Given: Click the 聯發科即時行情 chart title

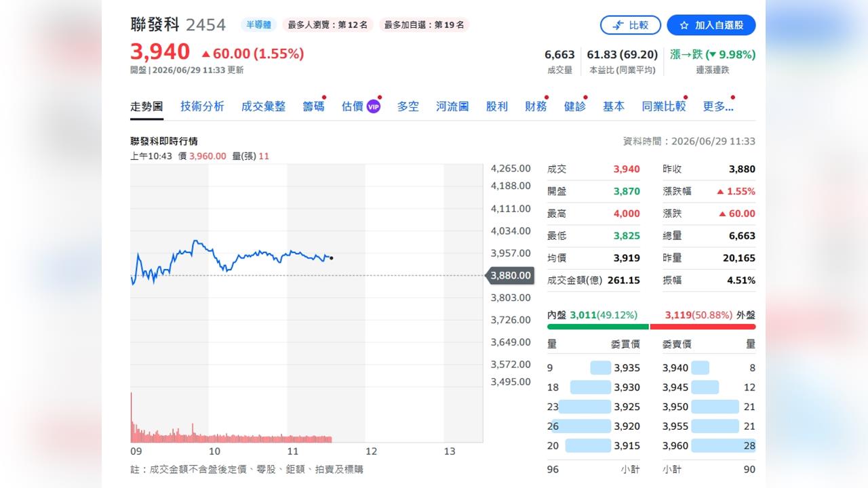Looking at the screenshot, I should tap(164, 141).
